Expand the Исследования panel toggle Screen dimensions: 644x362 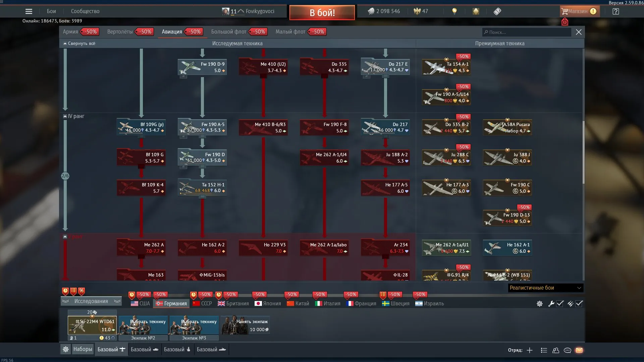pyautogui.click(x=91, y=301)
